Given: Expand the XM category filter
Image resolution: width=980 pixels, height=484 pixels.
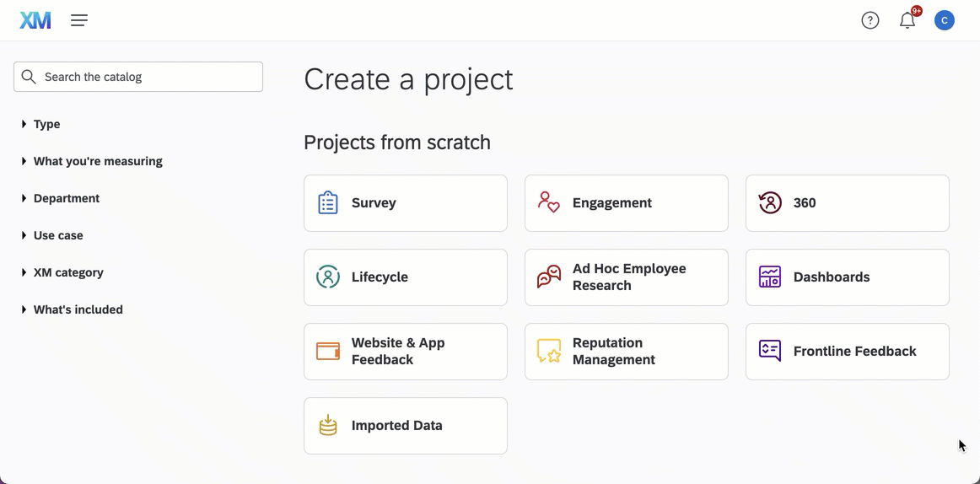Looking at the screenshot, I should [67, 272].
